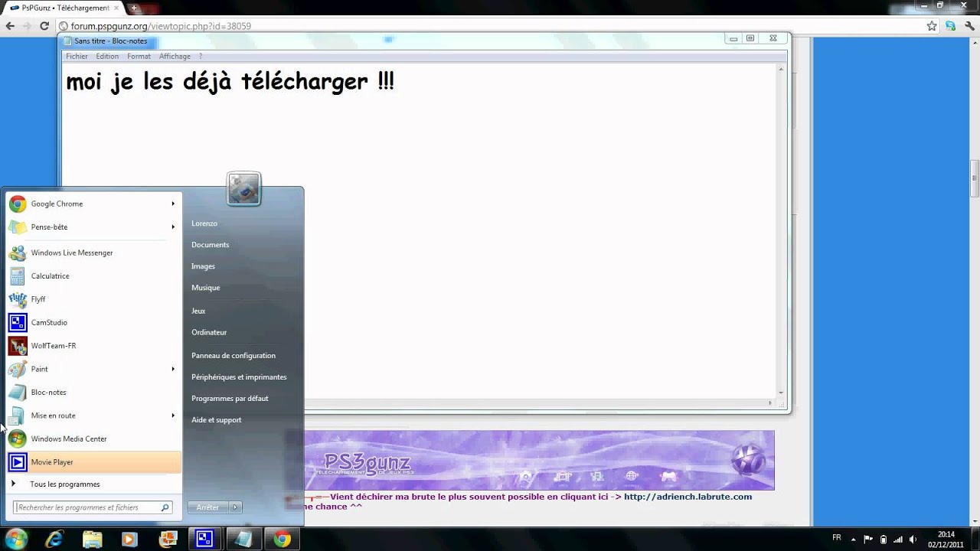Open CamStudio from the Start menu list
The height and width of the screenshot is (551, 980).
coord(93,323)
